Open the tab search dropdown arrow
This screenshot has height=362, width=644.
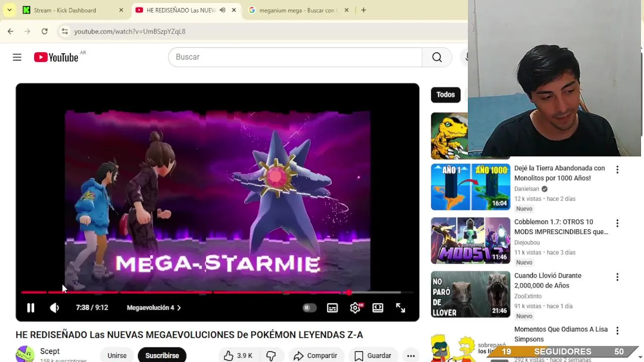pyautogui.click(x=9, y=10)
